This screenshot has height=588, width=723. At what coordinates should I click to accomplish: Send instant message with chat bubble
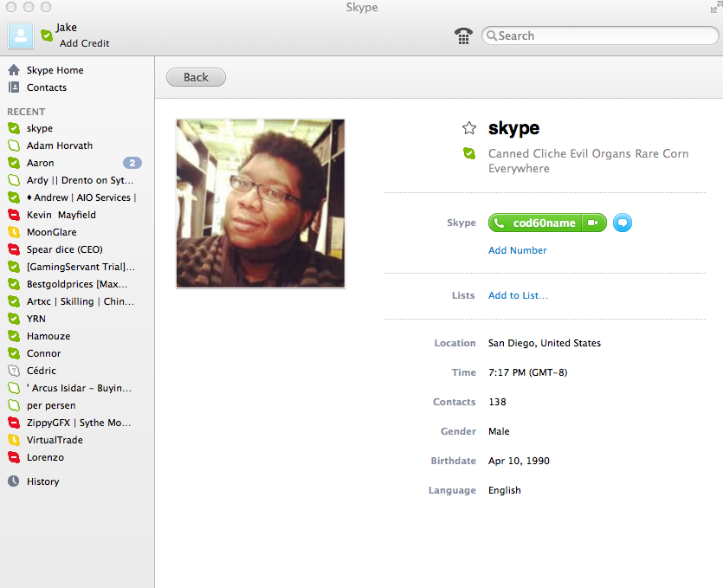622,223
